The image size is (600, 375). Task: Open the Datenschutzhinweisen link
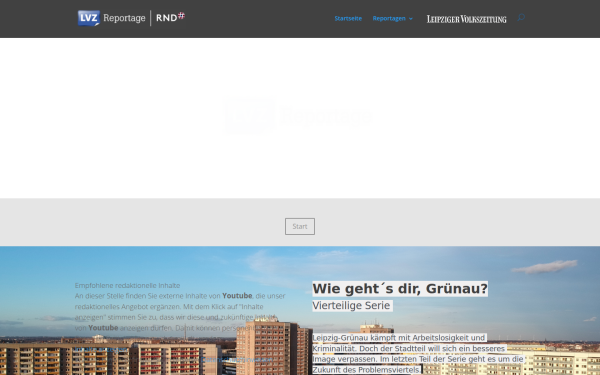click(x=237, y=360)
